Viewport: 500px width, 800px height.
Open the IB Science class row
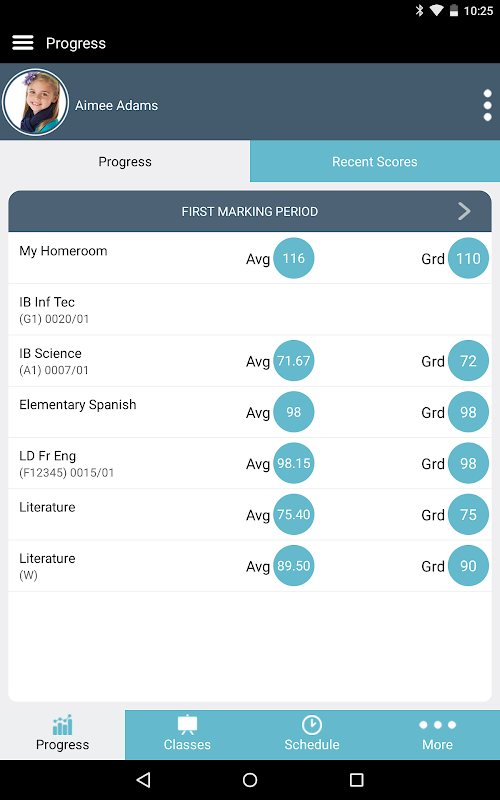[x=250, y=361]
